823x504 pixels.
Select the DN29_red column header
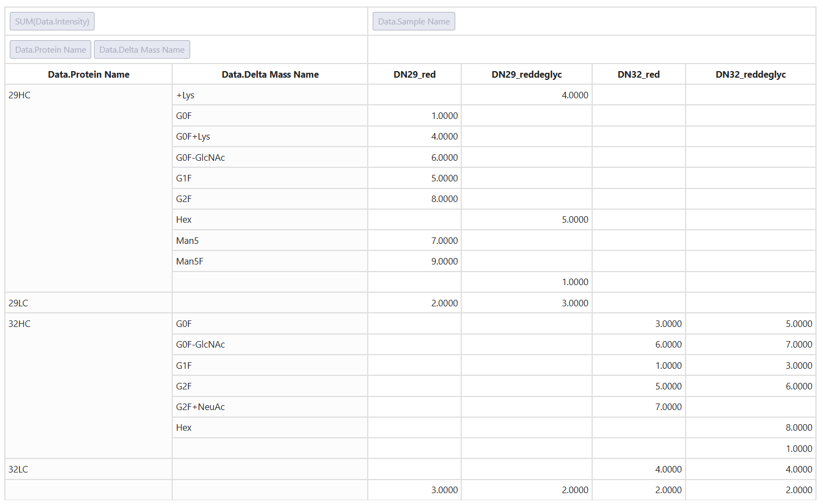click(414, 74)
